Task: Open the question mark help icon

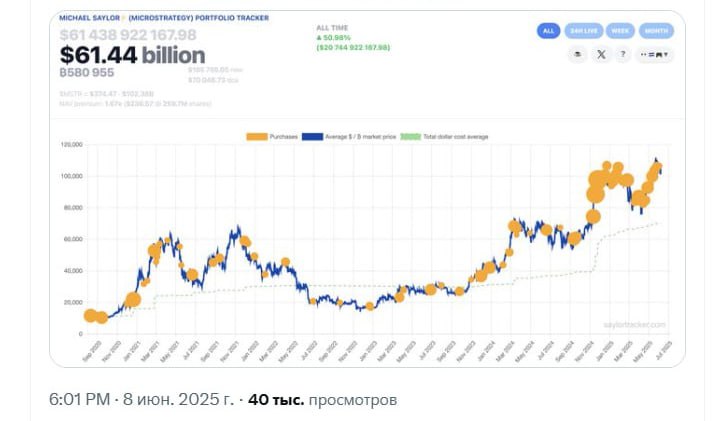Action: click(622, 55)
